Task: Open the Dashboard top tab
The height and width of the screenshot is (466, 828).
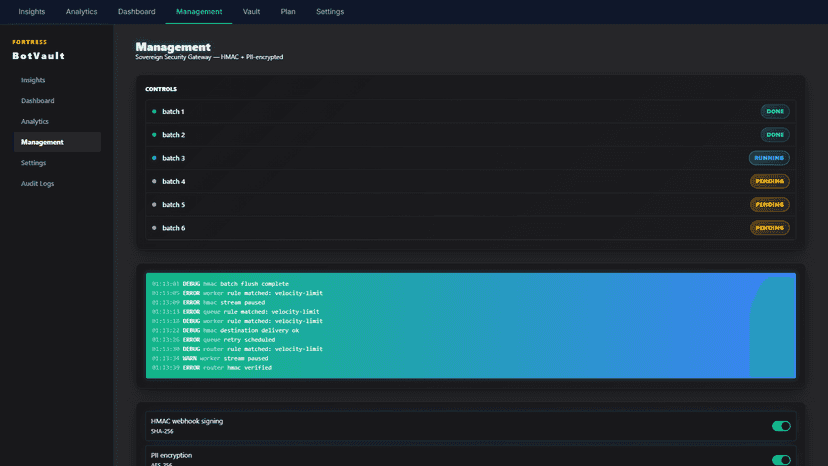Action: coord(136,12)
